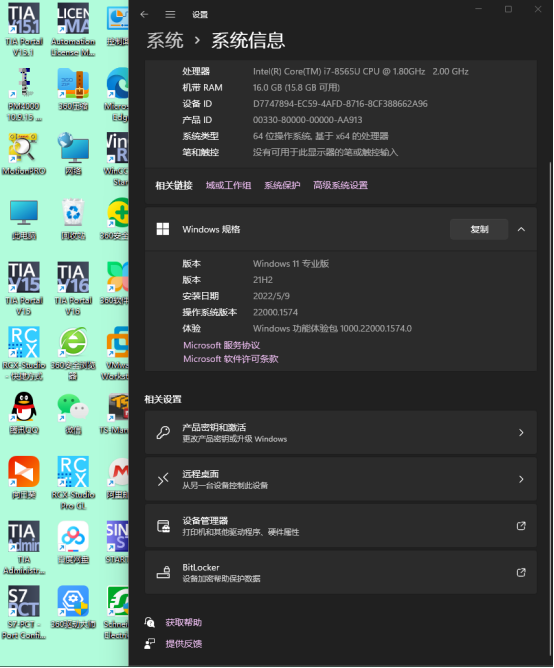Screen dimensions: 554x668
Task: Open 产品密钥和激活 settings row
Action: pyautogui.click(x=340, y=432)
